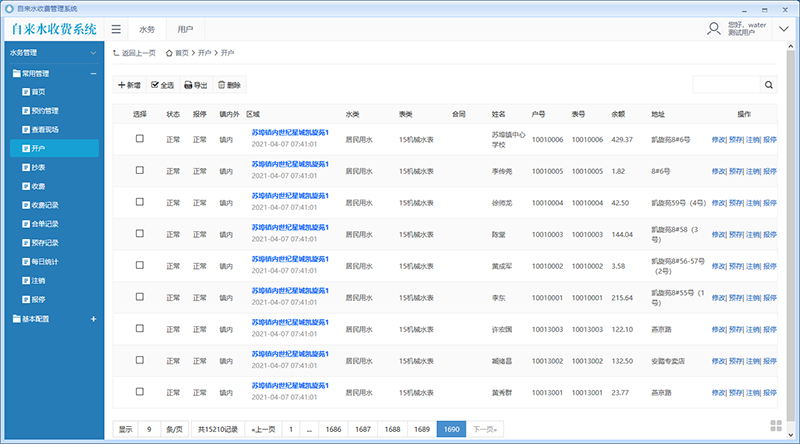This screenshot has width=800, height=444.
Task: Click the home icon in breadcrumb
Action: point(168,52)
